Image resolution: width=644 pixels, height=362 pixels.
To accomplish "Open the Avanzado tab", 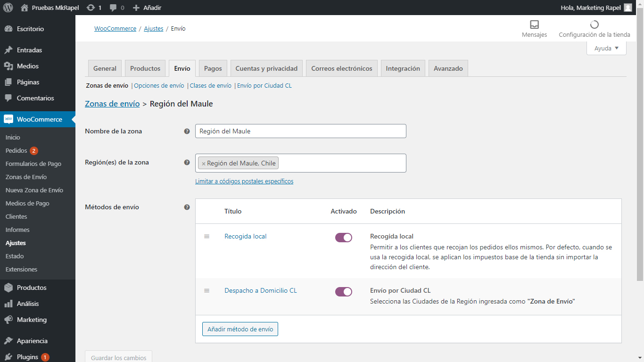I will tap(448, 68).
